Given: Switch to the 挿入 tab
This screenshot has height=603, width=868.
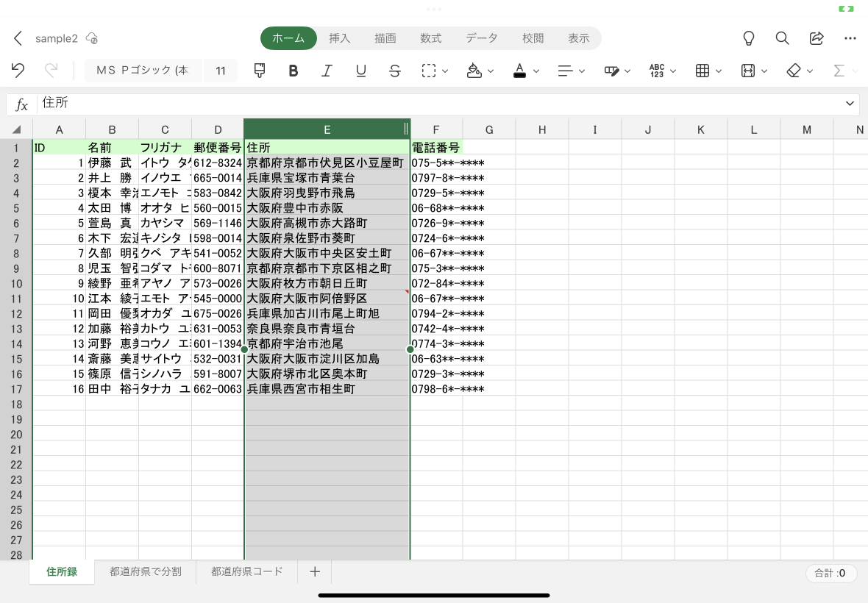Looking at the screenshot, I should click(339, 38).
